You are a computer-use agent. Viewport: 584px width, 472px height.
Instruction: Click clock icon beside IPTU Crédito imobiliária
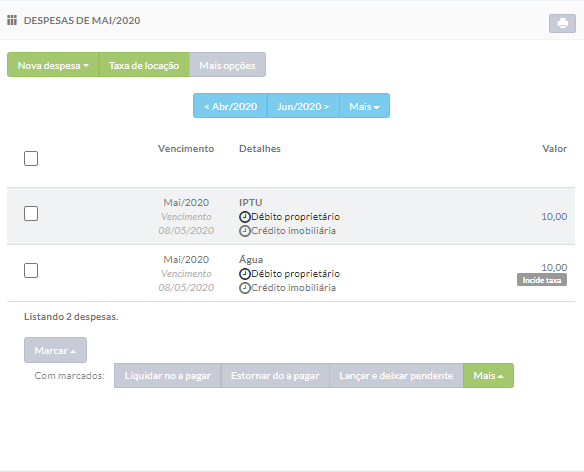point(245,231)
